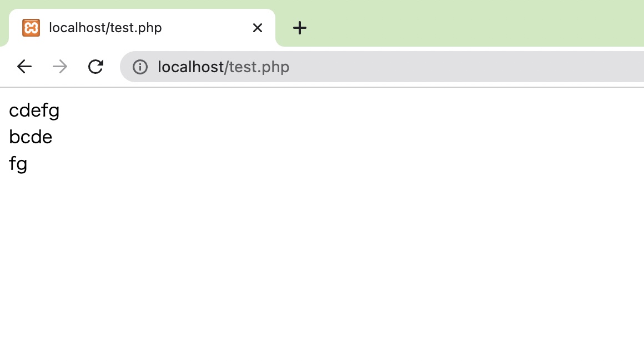This screenshot has height=361, width=644.
Task: Click the tab title text localhost/test.php
Action: 105,27
